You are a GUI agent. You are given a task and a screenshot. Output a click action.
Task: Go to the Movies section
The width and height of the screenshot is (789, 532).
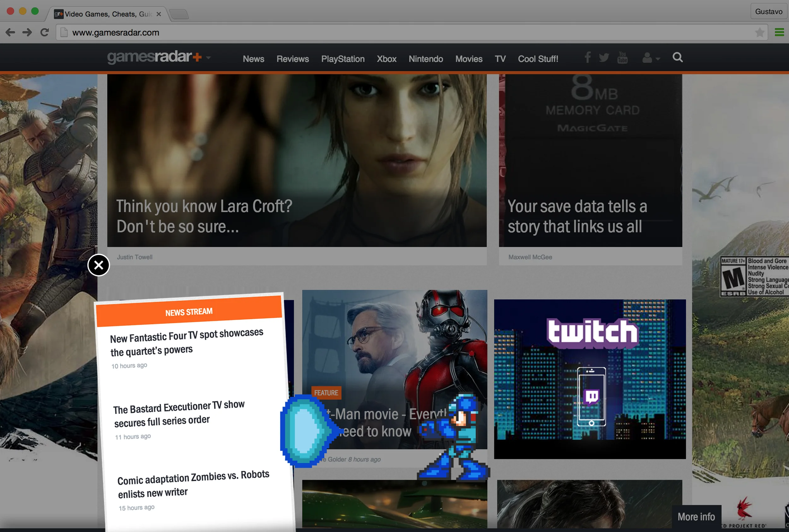point(469,59)
